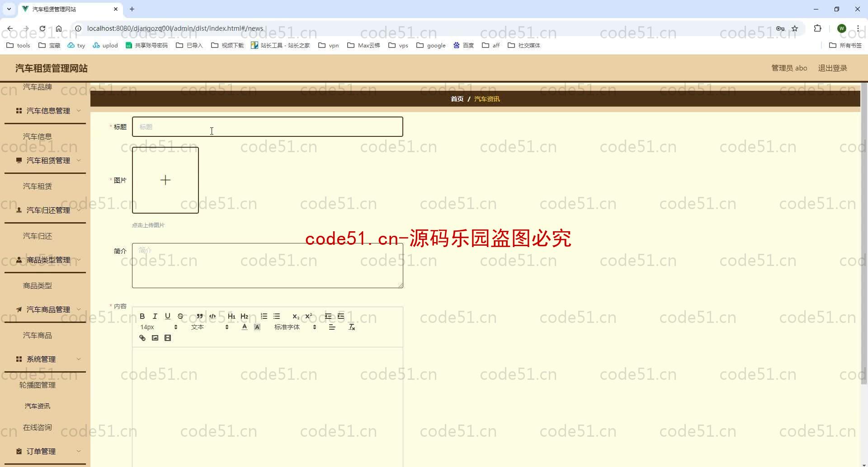Open a new browser tab

tap(132, 9)
